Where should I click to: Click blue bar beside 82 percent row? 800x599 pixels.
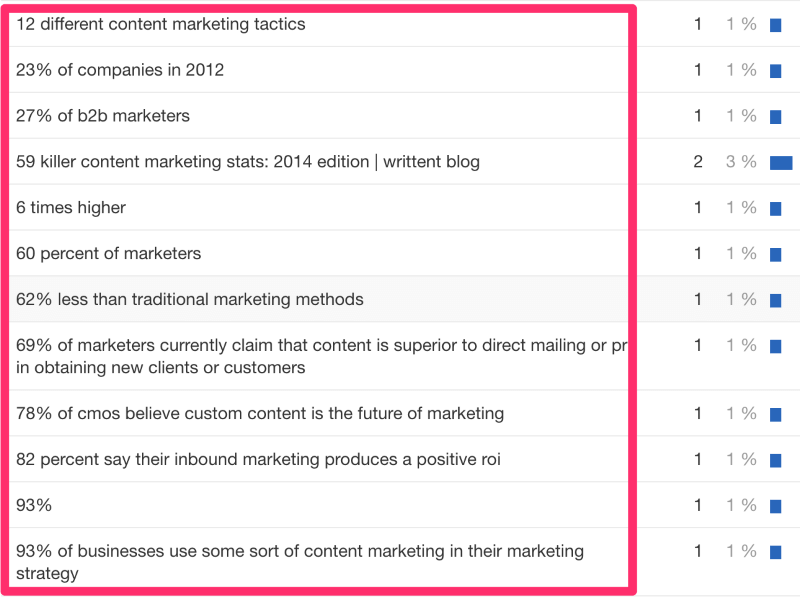coord(776,460)
